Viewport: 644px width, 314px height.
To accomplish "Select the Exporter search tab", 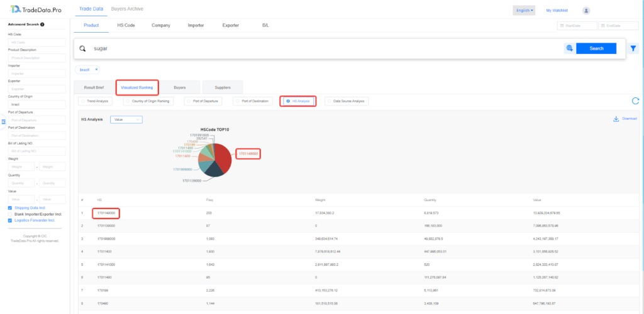I will click(231, 25).
